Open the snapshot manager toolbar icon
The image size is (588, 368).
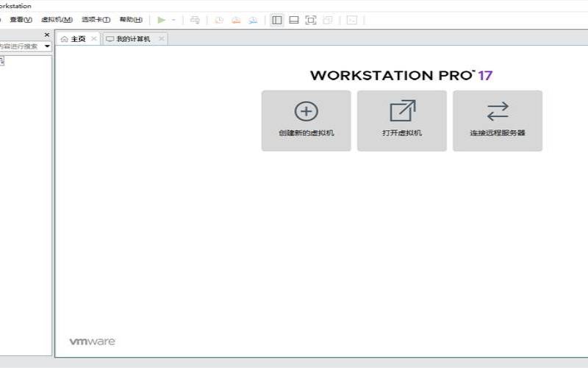(253, 20)
